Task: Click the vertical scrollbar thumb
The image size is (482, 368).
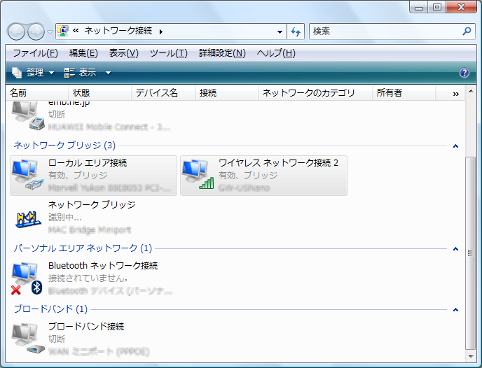Action: (470, 253)
